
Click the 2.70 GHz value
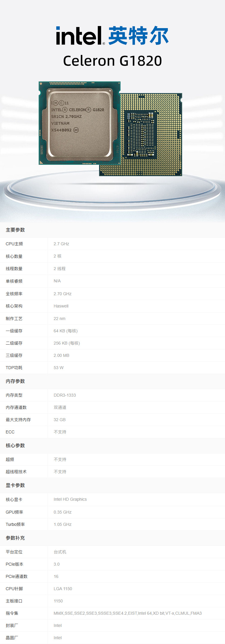[63, 294]
